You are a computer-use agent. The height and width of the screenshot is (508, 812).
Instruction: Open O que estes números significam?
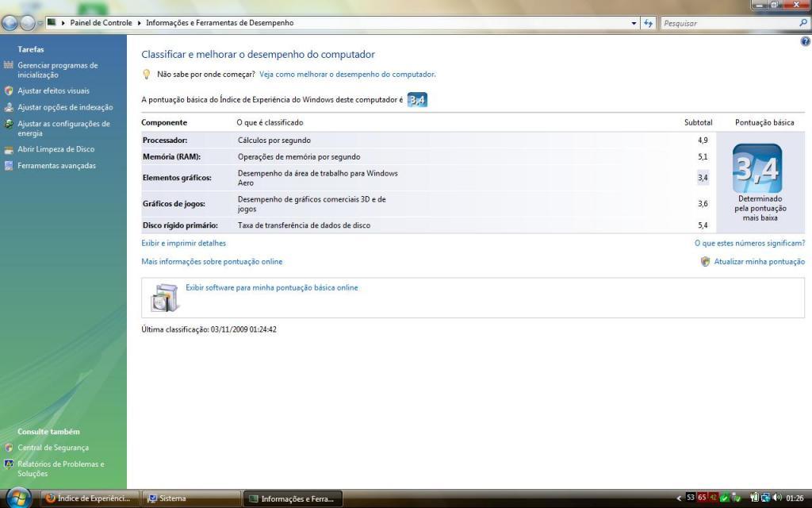(x=749, y=243)
